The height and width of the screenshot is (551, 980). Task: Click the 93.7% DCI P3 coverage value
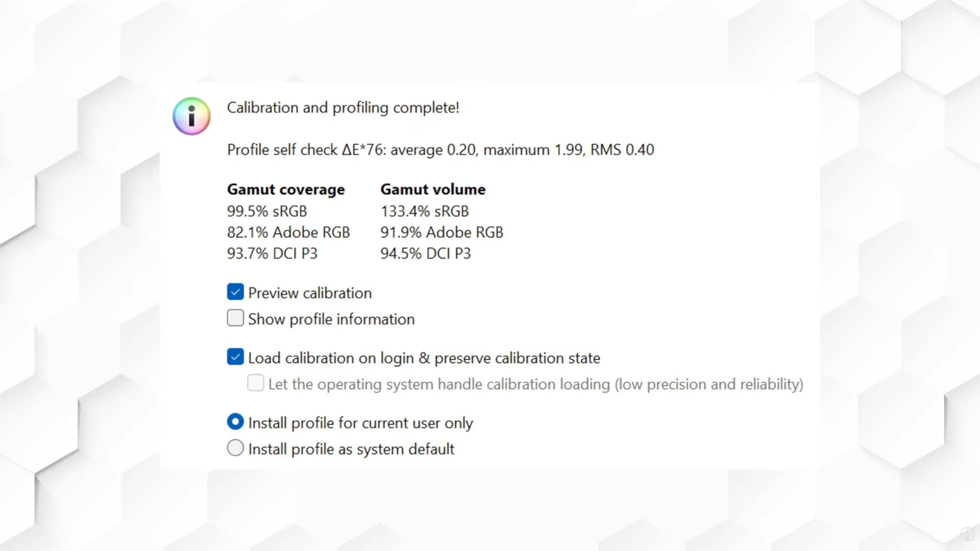[x=272, y=254]
